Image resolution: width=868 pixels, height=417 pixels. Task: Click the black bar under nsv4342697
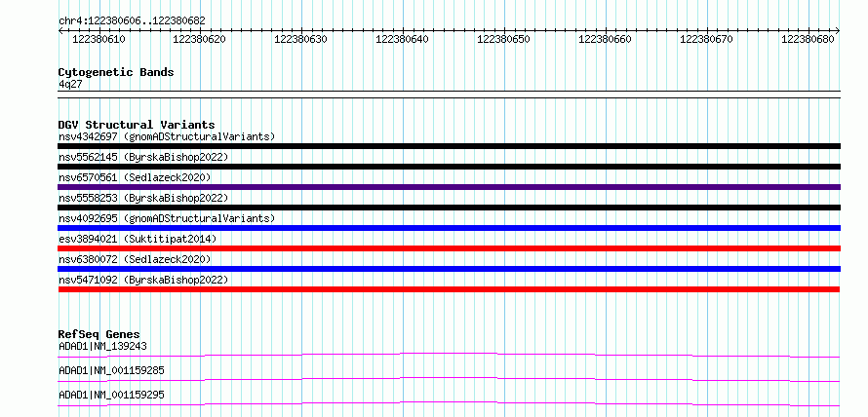(x=449, y=146)
